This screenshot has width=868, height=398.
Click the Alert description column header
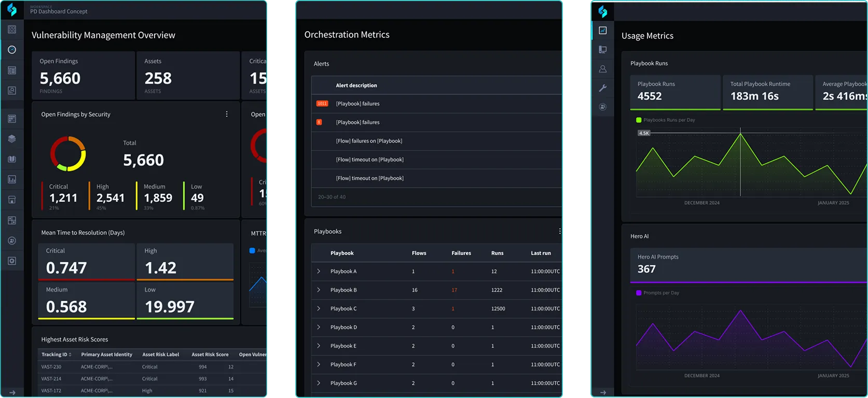tap(356, 86)
